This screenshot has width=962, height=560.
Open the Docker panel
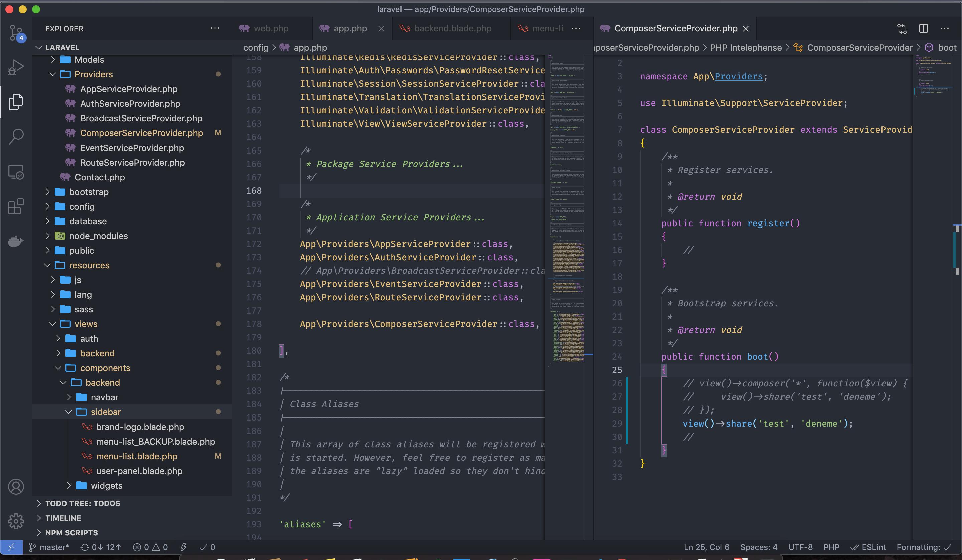pos(16,241)
